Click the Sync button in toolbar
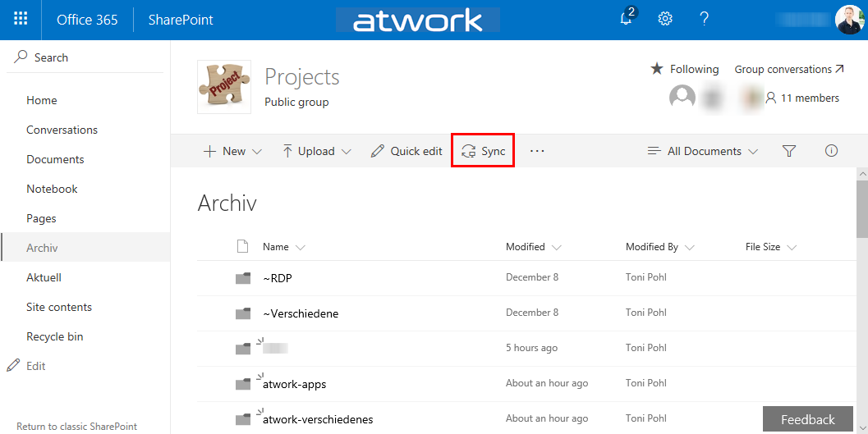 [483, 150]
